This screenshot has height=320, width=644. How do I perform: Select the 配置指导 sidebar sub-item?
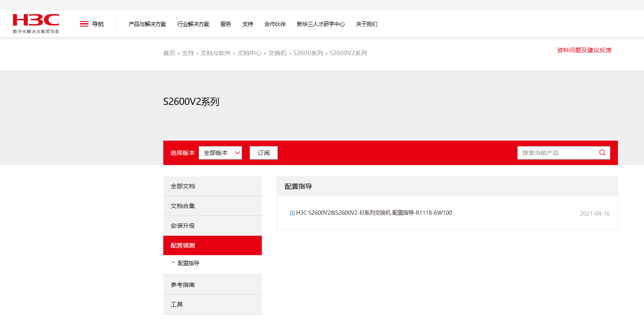click(189, 263)
